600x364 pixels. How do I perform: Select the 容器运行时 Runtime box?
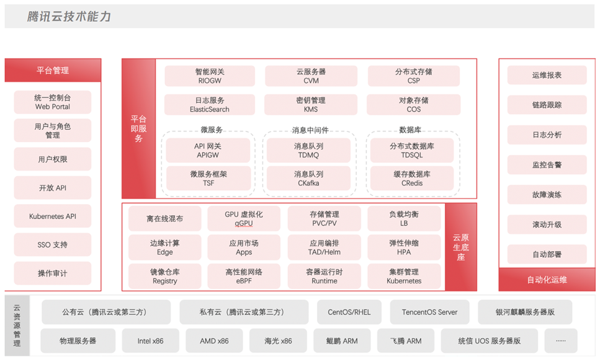pos(324,277)
